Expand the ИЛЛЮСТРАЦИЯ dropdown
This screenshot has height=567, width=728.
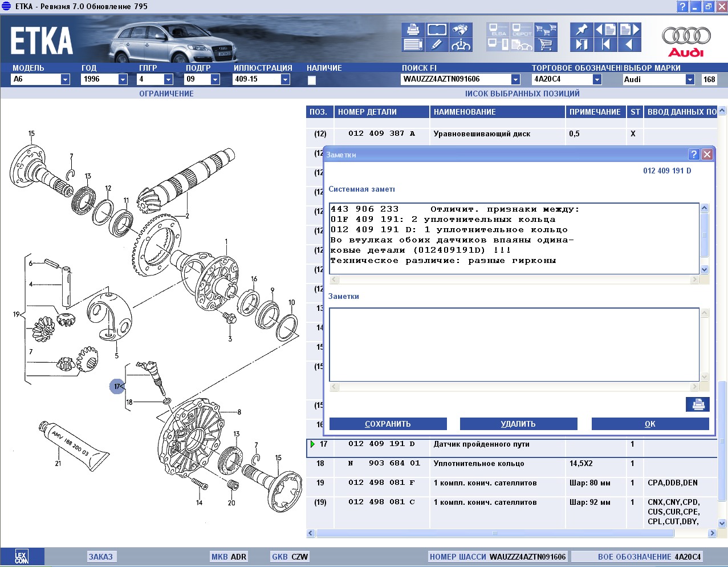pos(285,79)
